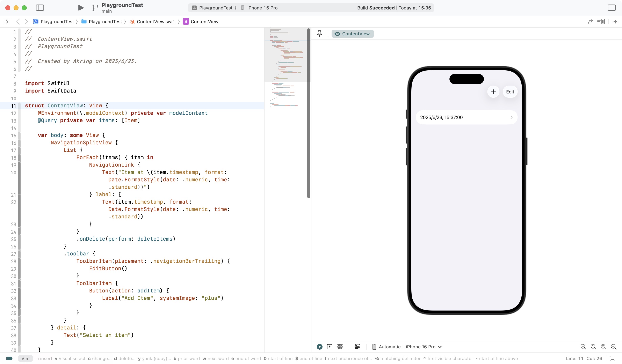Viewport: 622px width, 364px height.
Task: Click the Label("Add Item") code line
Action: [x=163, y=298]
